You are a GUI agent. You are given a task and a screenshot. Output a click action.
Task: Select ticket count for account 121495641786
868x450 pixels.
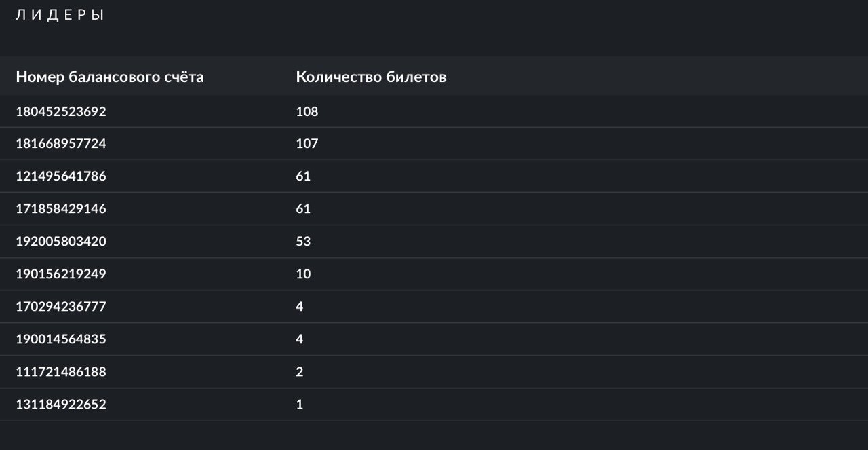click(x=303, y=176)
